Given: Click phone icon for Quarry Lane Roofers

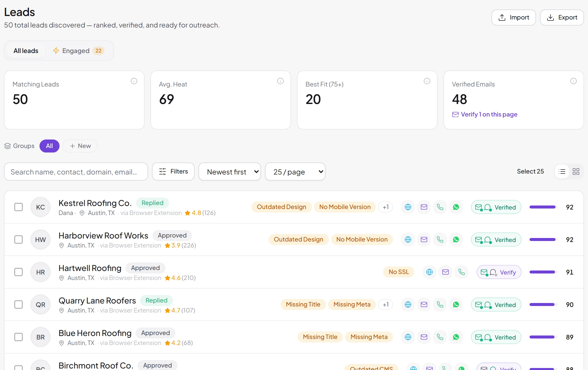Looking at the screenshot, I should (440, 304).
